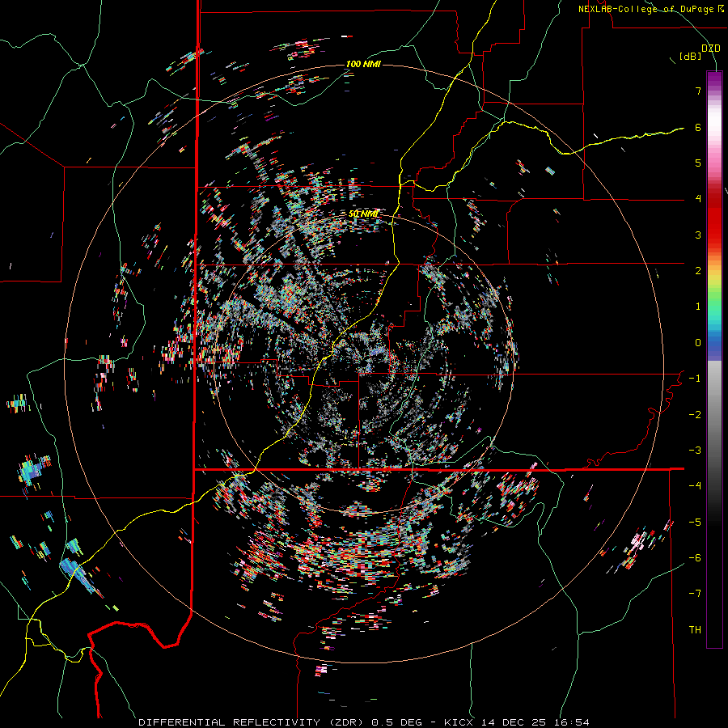The height and width of the screenshot is (728, 728).
Task: Click the -6 value on color scale
Action: [695, 558]
